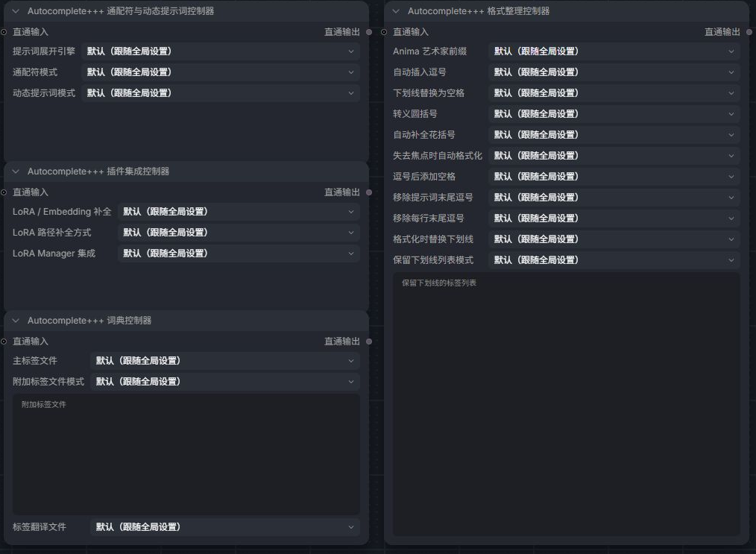Click the 保留下划线的标签列表 text area
Viewport: 756px width, 554px height.
(x=566, y=404)
